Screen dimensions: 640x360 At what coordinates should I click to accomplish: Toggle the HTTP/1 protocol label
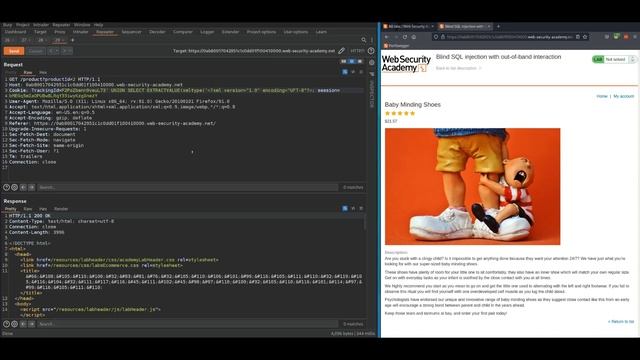pyautogui.click(x=357, y=51)
